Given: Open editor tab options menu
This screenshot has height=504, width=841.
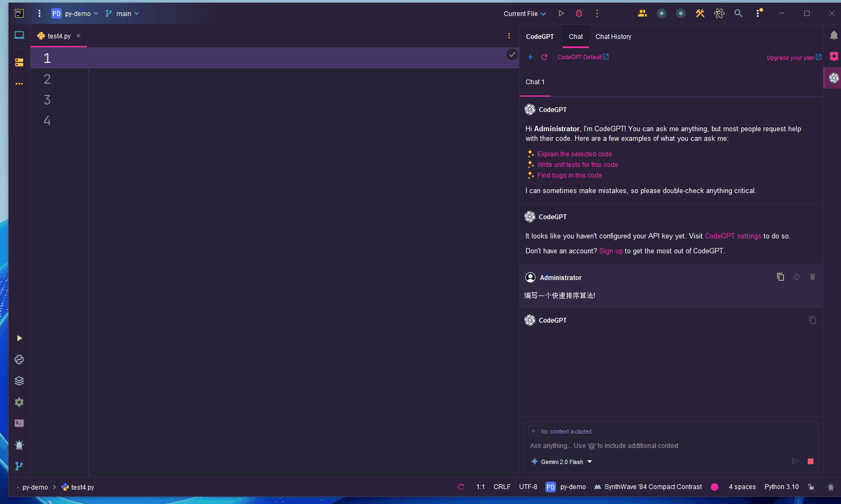Looking at the screenshot, I should [509, 36].
